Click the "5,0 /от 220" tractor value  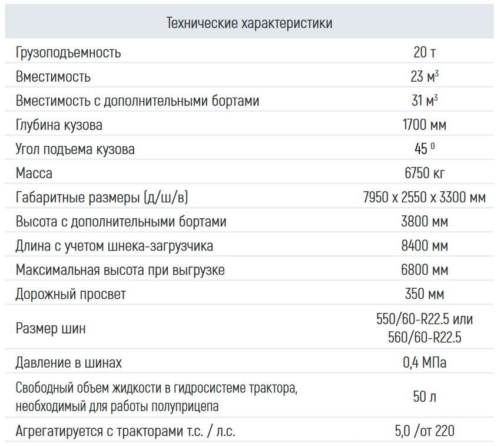point(425,431)
